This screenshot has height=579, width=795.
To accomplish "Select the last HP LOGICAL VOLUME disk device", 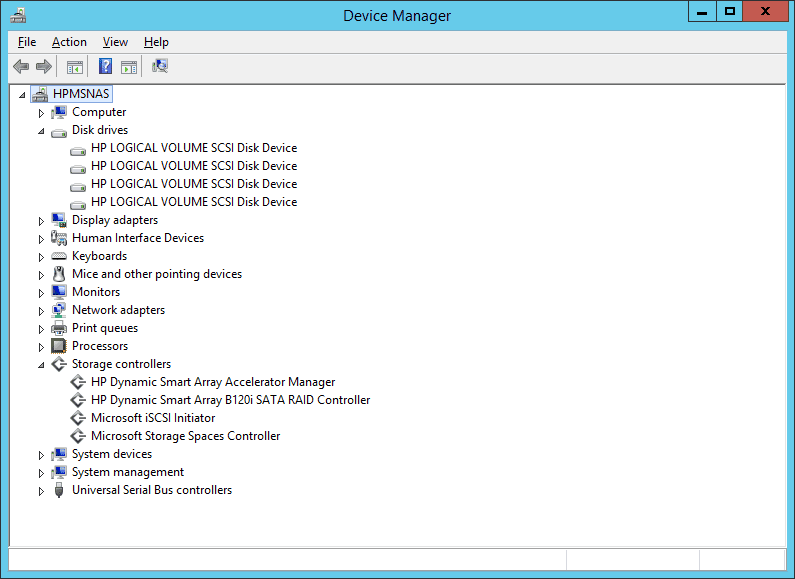I will pyautogui.click(x=194, y=202).
